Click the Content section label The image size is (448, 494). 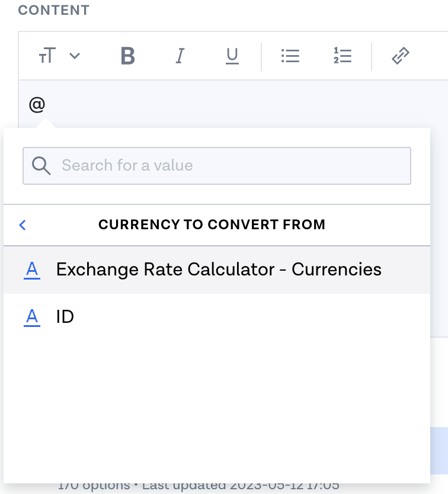[x=53, y=10]
